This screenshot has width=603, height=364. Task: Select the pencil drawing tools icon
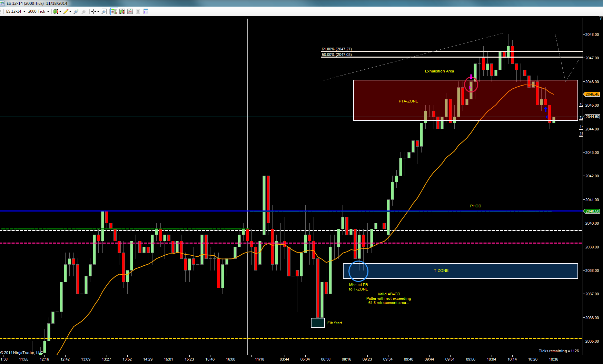pyautogui.click(x=66, y=11)
